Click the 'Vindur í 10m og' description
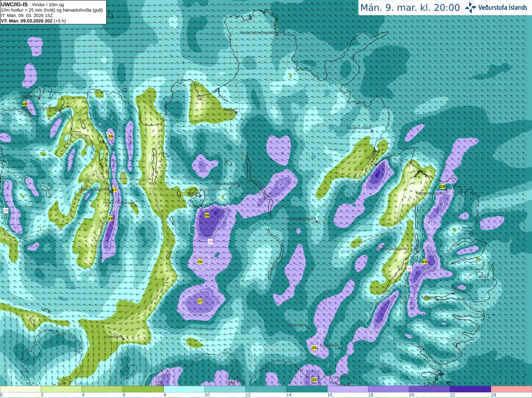 [48, 5]
